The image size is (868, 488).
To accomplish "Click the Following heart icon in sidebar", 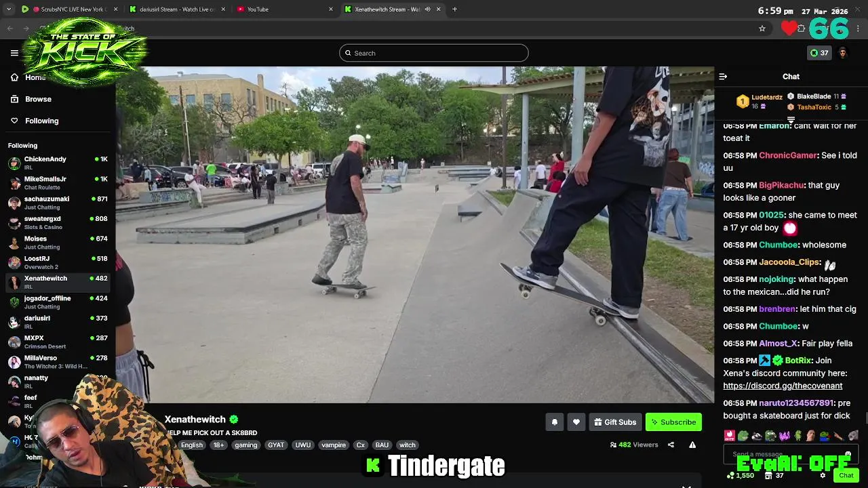I will tap(14, 121).
